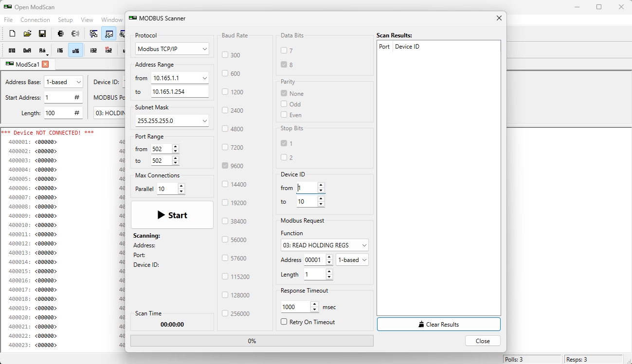
Task: Toggle the 300 baud rate checkbox
Action: pyautogui.click(x=225, y=55)
